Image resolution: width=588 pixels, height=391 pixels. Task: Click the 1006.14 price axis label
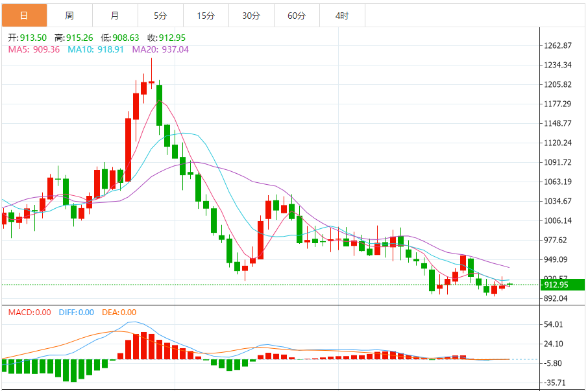pos(558,221)
